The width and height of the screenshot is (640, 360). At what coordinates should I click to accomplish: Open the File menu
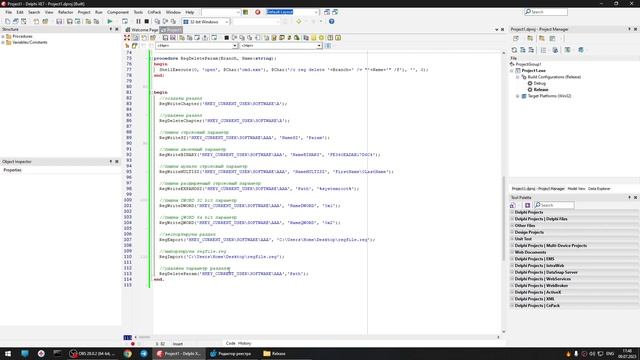click(x=9, y=12)
